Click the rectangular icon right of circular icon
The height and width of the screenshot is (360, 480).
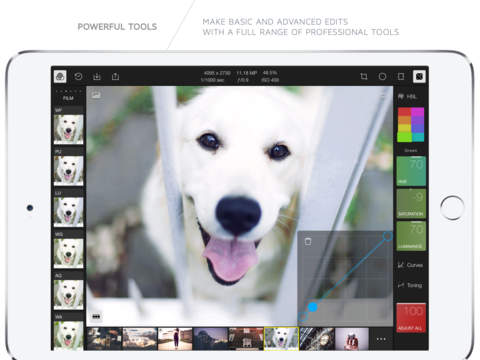click(401, 77)
